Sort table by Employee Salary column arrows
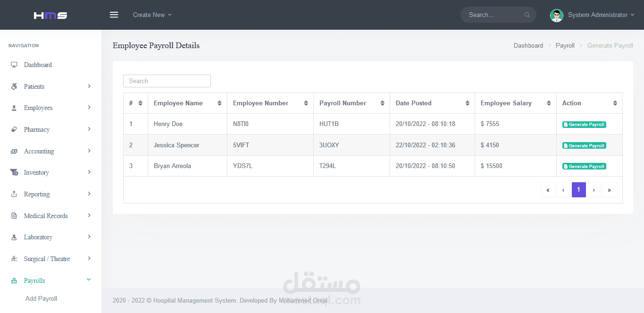This screenshot has width=644, height=313. (549, 103)
